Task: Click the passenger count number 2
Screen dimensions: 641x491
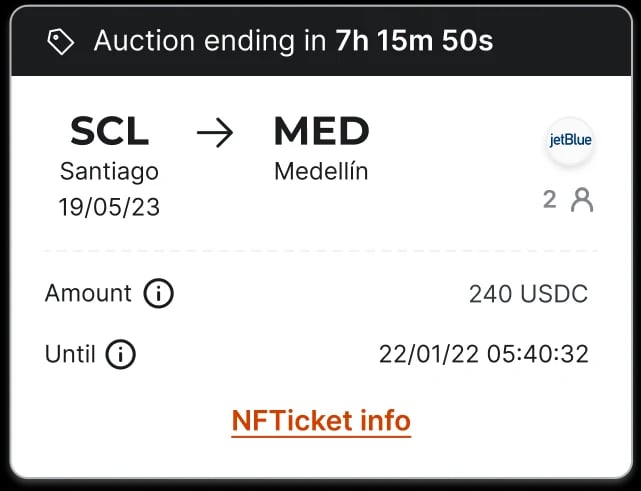Action: coord(549,200)
